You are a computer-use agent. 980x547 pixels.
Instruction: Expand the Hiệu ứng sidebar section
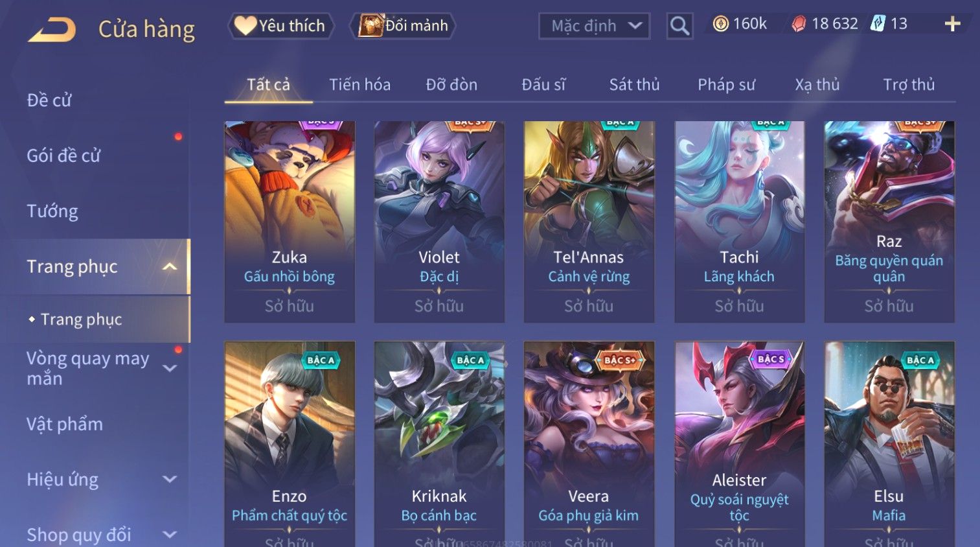tap(170, 480)
